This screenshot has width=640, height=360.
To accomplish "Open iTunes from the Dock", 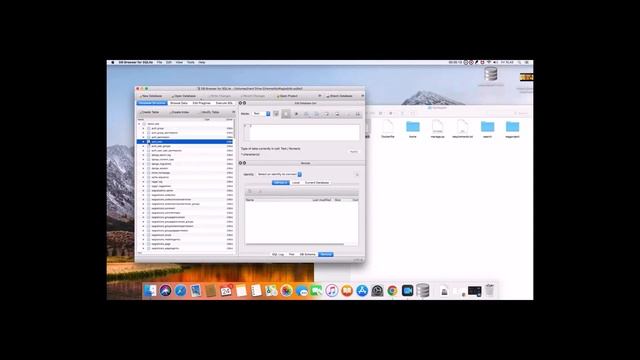I will click(x=332, y=291).
